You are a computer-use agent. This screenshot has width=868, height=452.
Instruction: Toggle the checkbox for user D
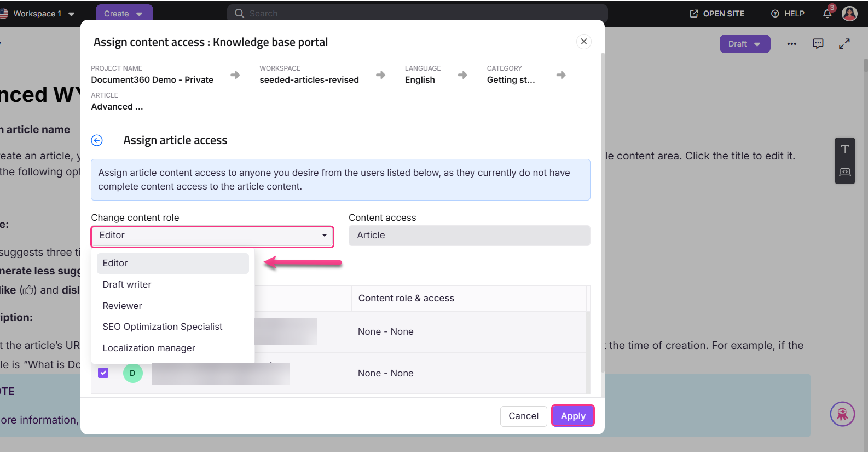[x=103, y=373]
